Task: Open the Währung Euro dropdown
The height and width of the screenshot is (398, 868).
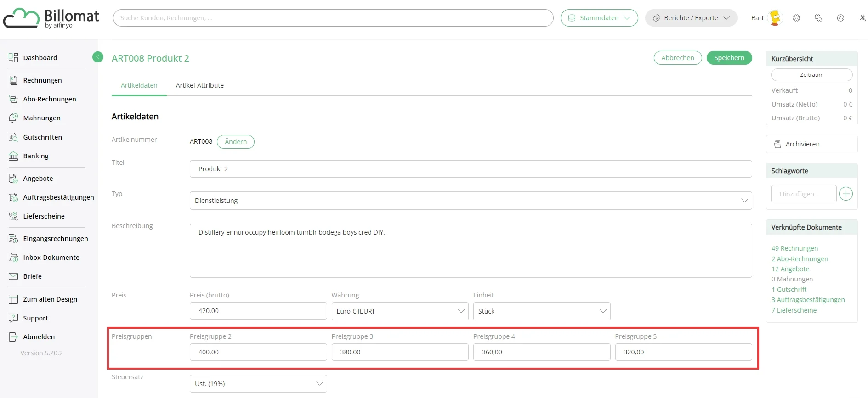Action: tap(400, 311)
